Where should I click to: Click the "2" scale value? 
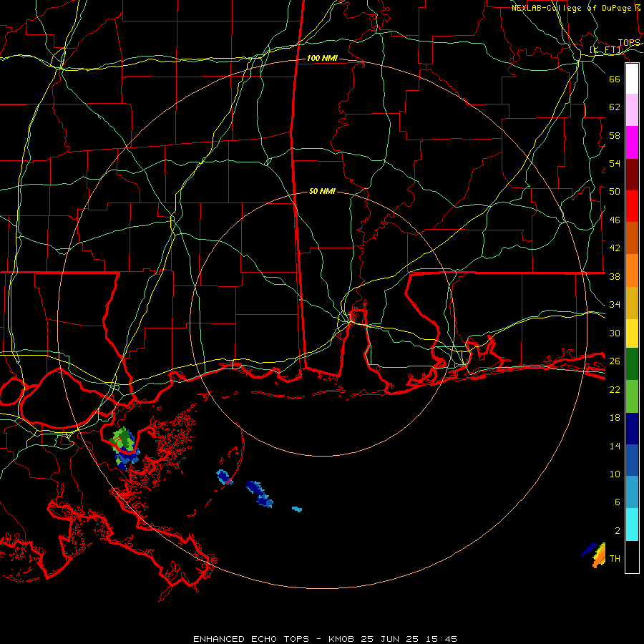point(618,531)
